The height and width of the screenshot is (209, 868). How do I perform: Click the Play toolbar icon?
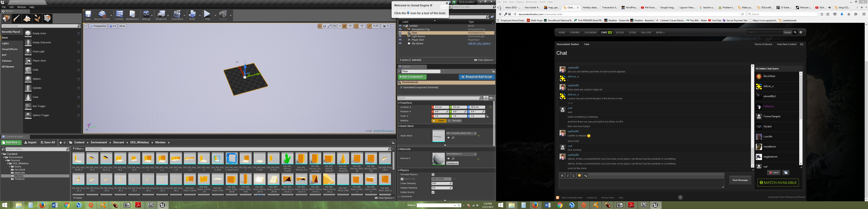tap(208, 15)
